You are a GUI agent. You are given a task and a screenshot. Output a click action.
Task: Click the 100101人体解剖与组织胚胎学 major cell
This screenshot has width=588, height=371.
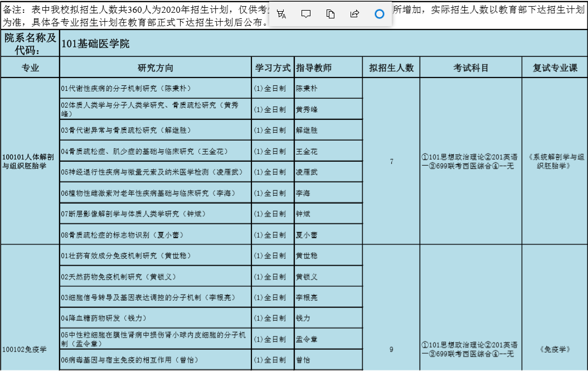pyautogui.click(x=30, y=161)
